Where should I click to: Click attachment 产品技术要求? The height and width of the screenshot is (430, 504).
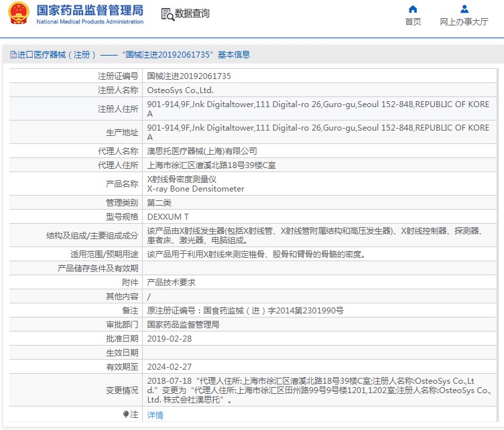[171, 282]
